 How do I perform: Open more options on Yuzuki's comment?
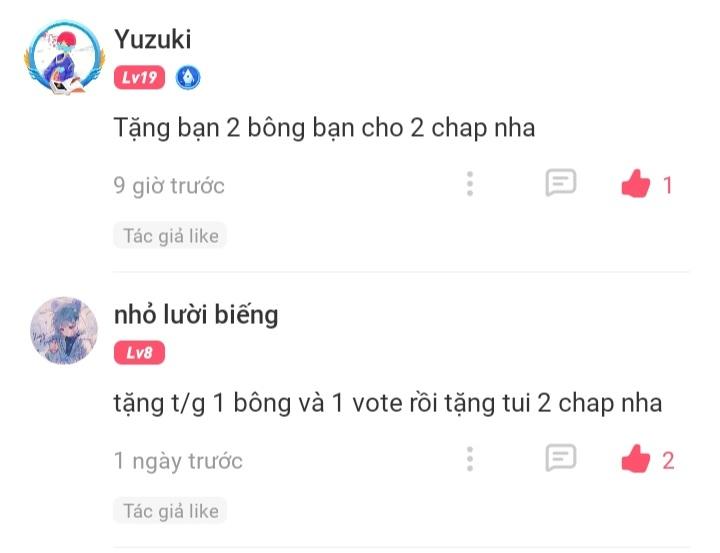[x=470, y=184]
